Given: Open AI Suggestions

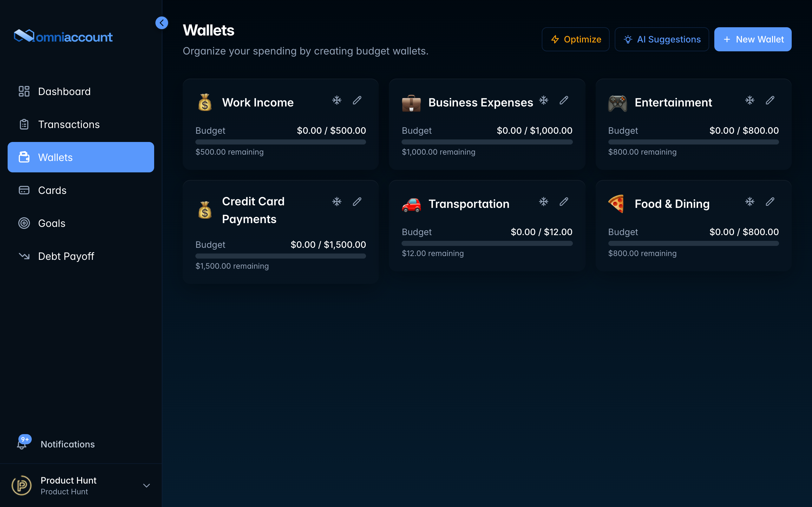Looking at the screenshot, I should tap(661, 39).
